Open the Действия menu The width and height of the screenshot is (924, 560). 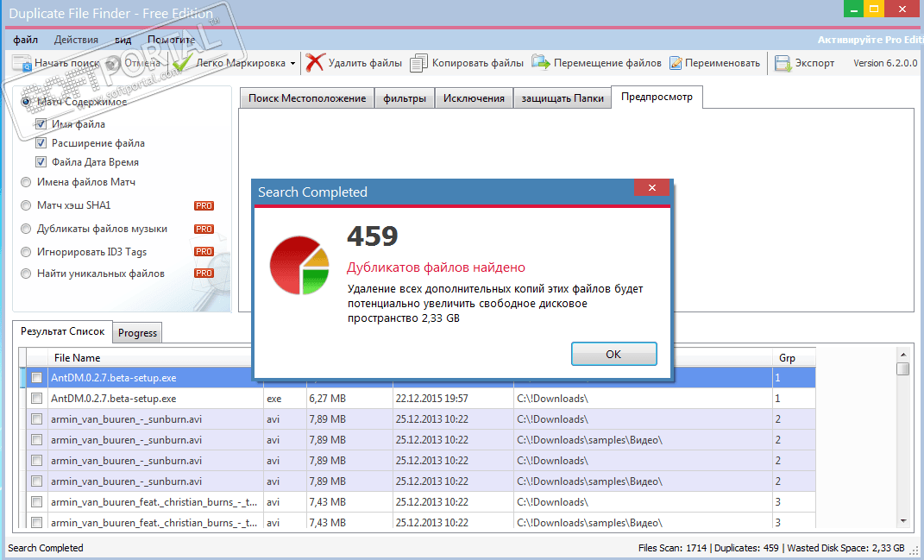(76, 40)
